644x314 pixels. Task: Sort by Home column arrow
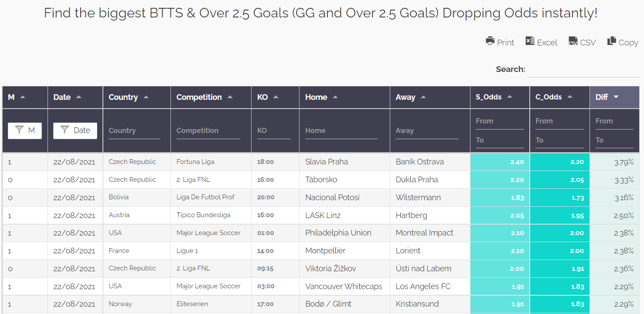tap(335, 97)
